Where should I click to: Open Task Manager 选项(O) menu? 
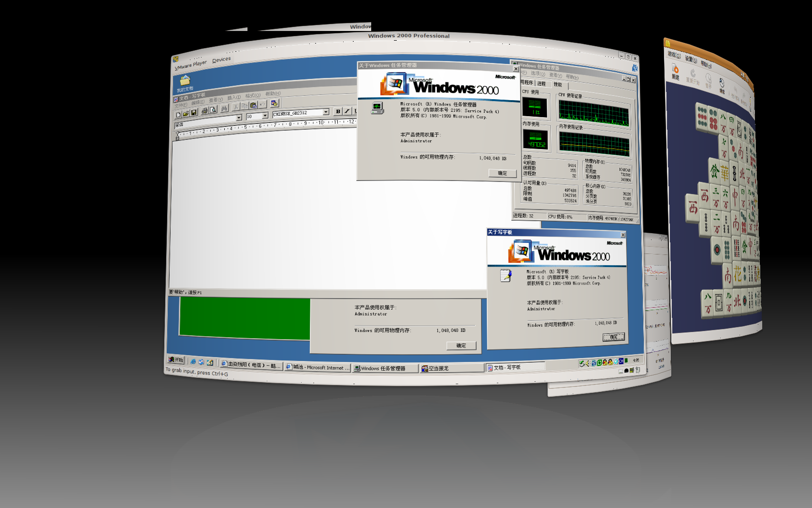538,74
